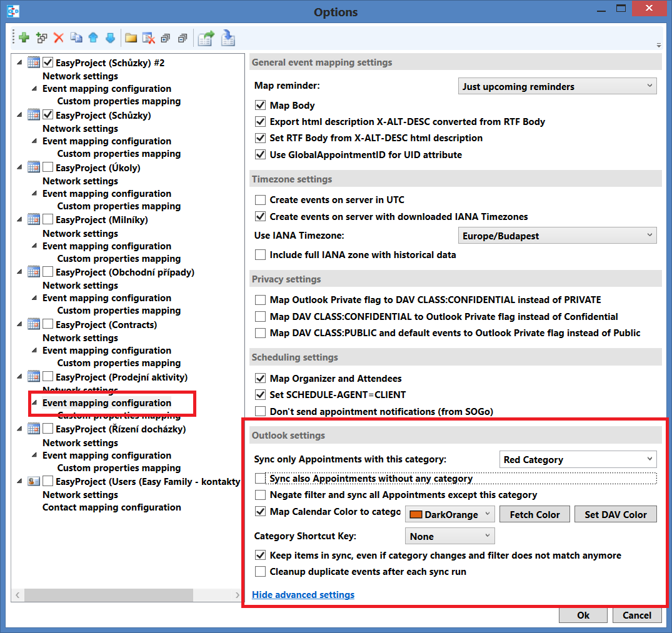The image size is (672, 633).
Task: Enable Cleanup duplicate events after each sync run
Action: pyautogui.click(x=261, y=571)
